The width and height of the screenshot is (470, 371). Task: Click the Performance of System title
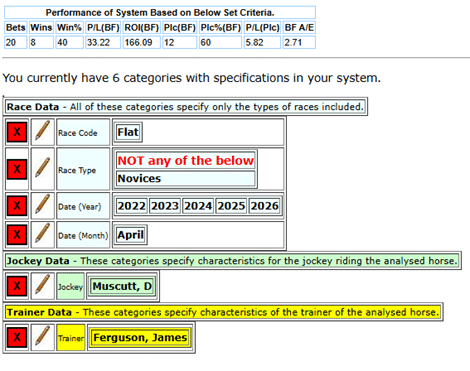click(x=160, y=13)
